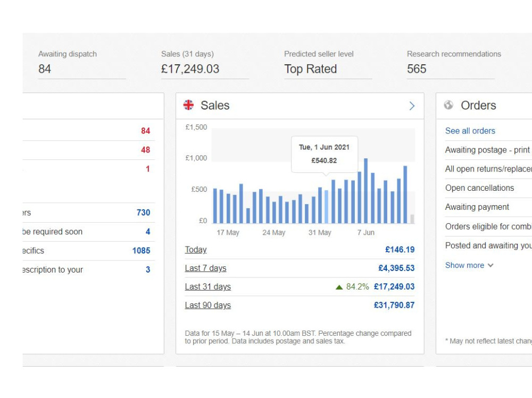The image size is (532, 398).
Task: Click the grey last bar in sales chart
Action: (x=412, y=219)
